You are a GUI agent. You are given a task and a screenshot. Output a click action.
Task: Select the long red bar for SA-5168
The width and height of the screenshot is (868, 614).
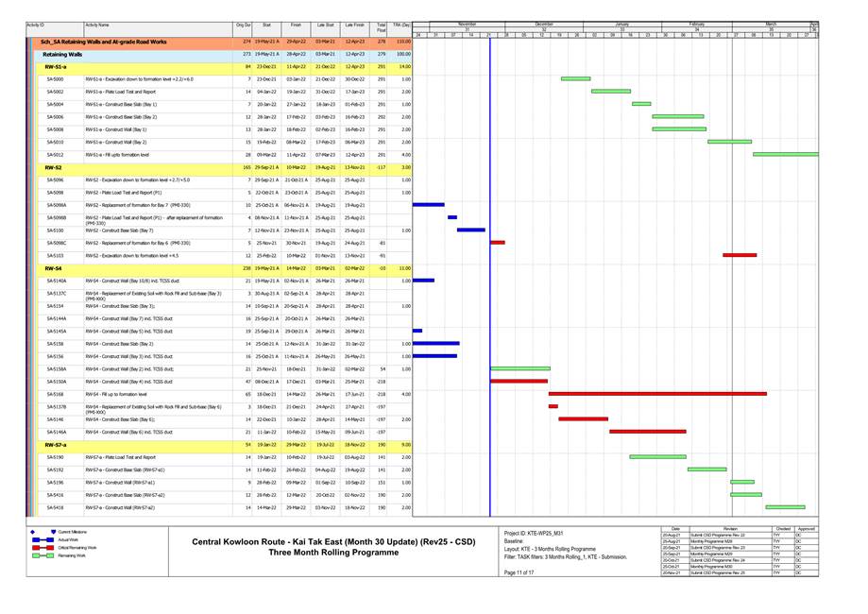pos(656,394)
